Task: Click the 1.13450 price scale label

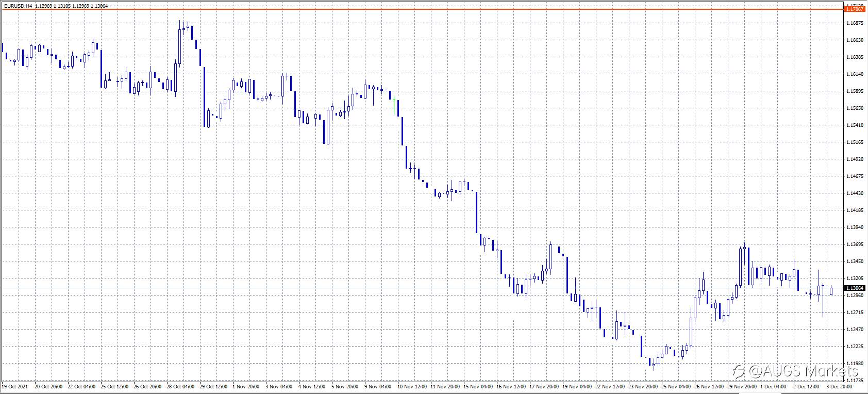Action: pyautogui.click(x=854, y=261)
